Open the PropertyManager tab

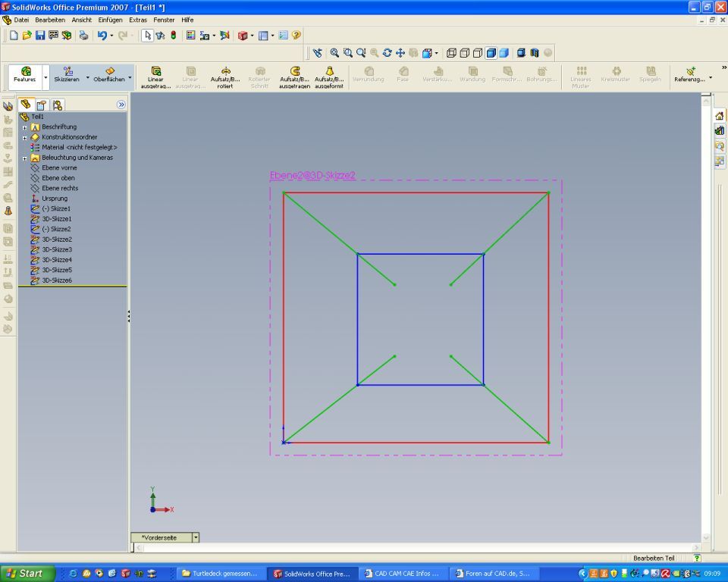[x=42, y=105]
